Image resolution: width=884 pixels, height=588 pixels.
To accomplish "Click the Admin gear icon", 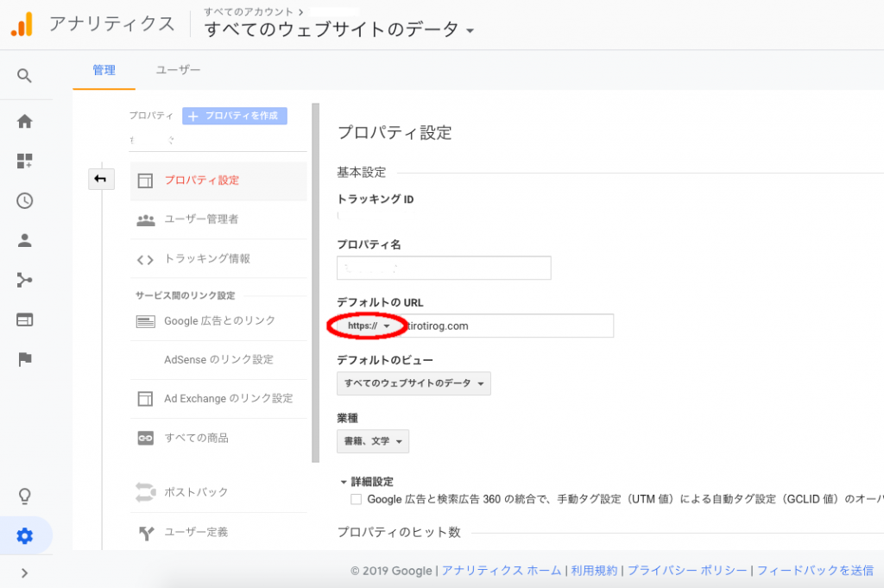I will click(x=24, y=536).
